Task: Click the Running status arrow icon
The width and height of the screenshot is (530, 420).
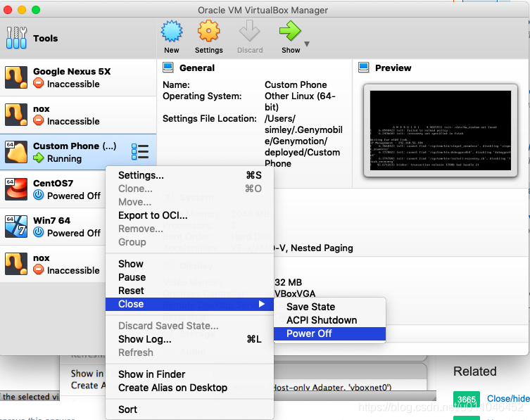Action: pos(39,158)
